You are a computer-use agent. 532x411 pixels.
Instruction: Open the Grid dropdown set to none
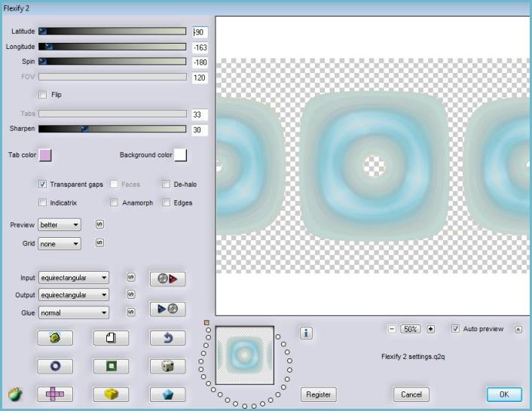59,244
